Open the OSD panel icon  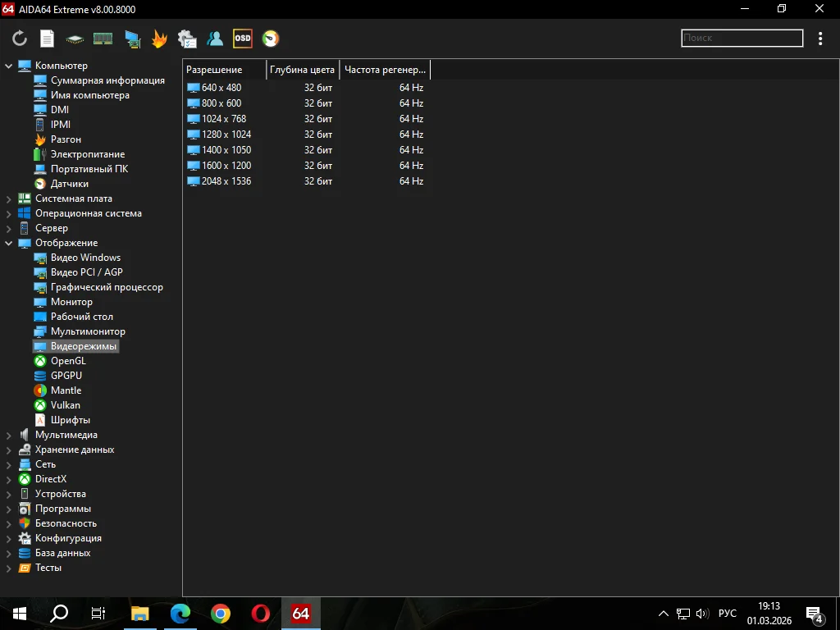[x=242, y=39]
